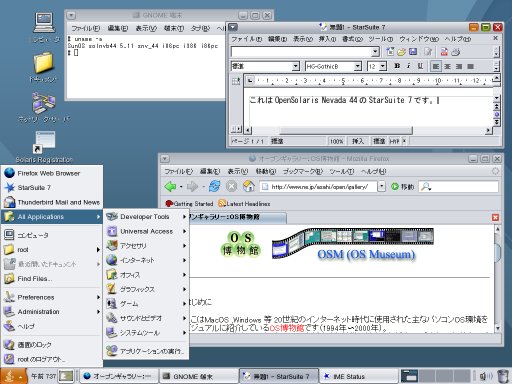Screen dimensions: 512x384
Task: Launch StarSuite 7 from launch menu
Action: point(52,187)
